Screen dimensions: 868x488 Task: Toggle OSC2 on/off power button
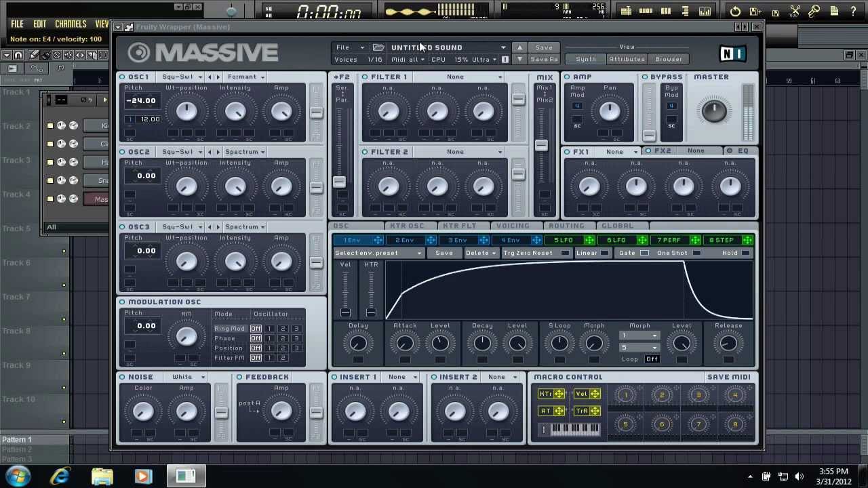tap(122, 152)
